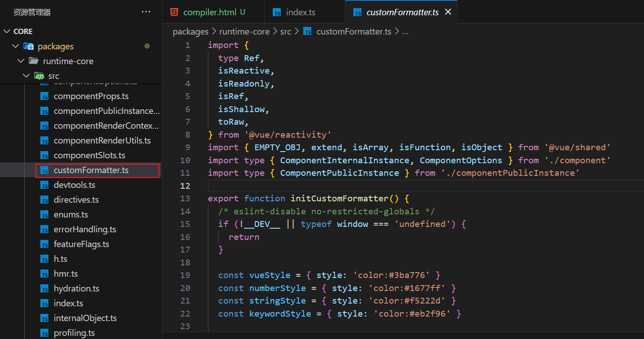Collapse the src folder chevron
The width and height of the screenshot is (644, 339).
(26, 76)
